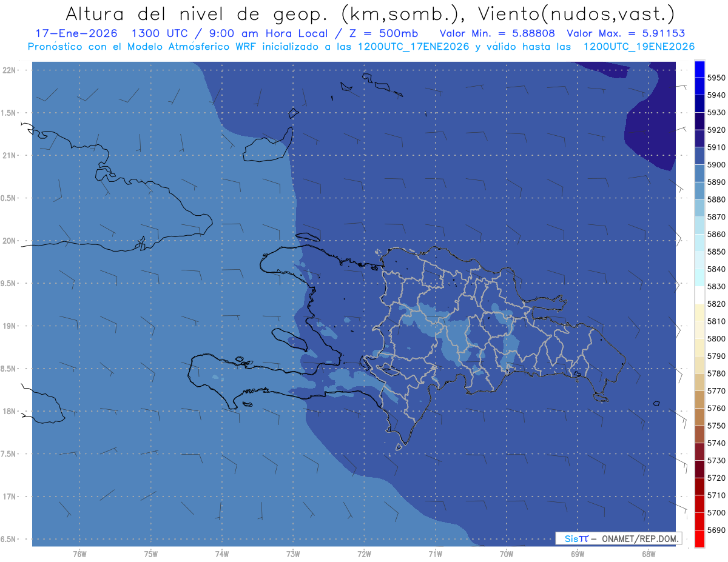Click the legend value 5760

pos(716,408)
